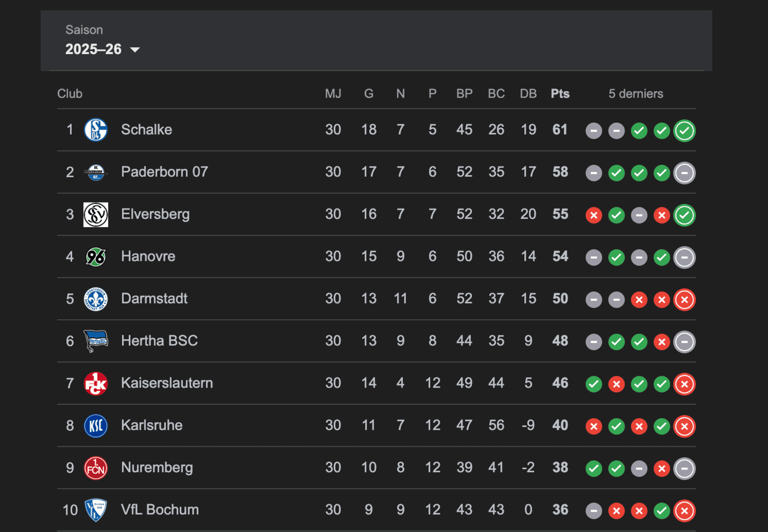The width and height of the screenshot is (768, 532).
Task: Click the Paderborn 07 crest icon
Action: pos(96,172)
